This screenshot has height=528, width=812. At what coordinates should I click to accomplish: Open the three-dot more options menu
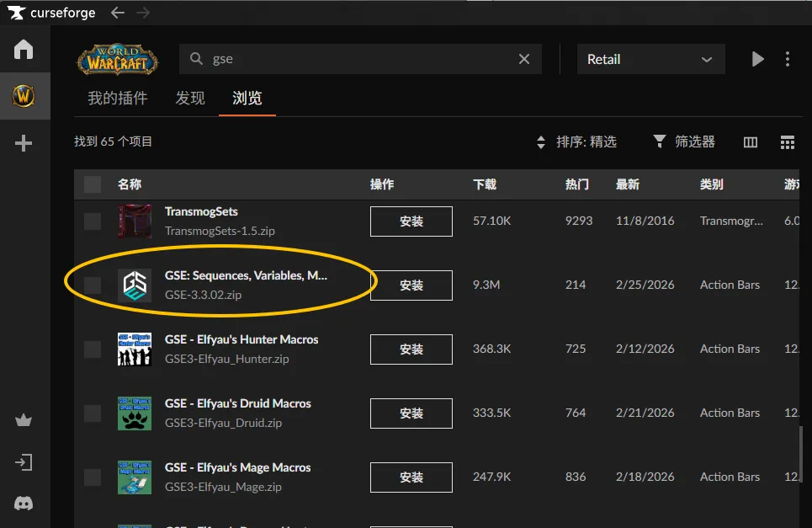[x=787, y=59]
